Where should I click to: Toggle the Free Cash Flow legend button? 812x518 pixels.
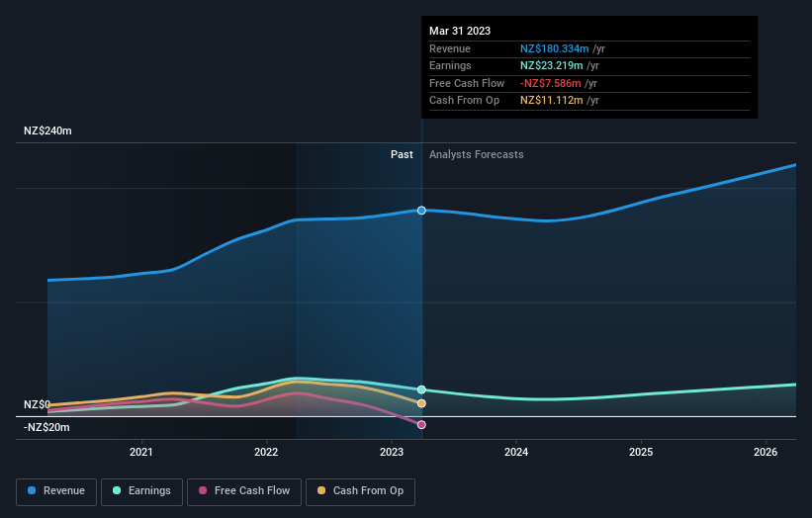pos(244,491)
